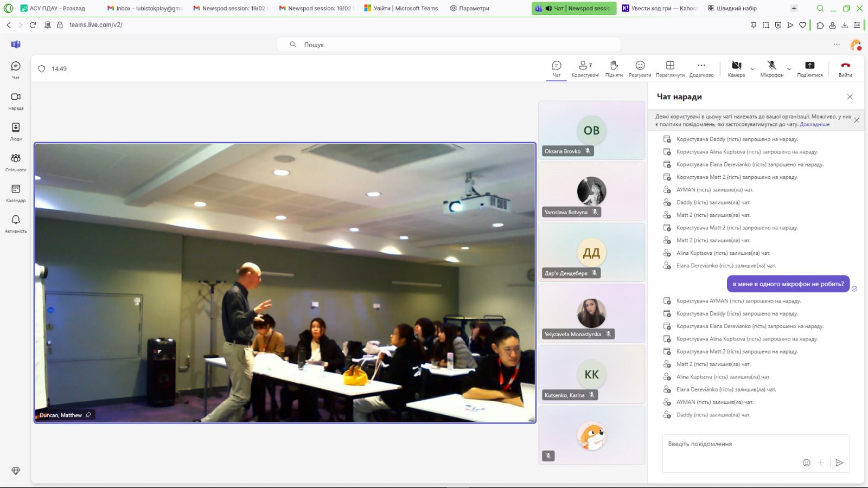Open the Докладніше link in chat notice
Image resolution: width=868 pixels, height=488 pixels.
click(x=814, y=124)
